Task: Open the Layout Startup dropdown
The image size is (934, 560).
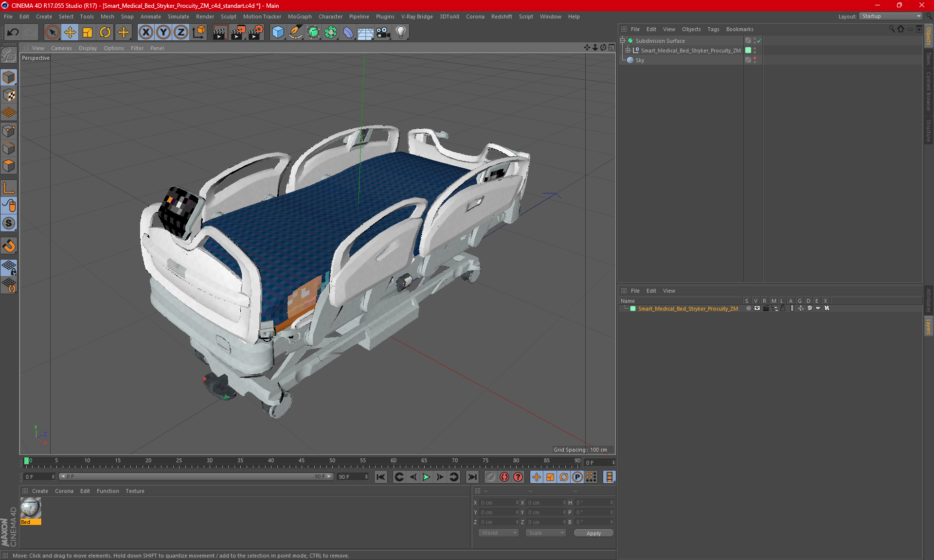Action: (891, 16)
